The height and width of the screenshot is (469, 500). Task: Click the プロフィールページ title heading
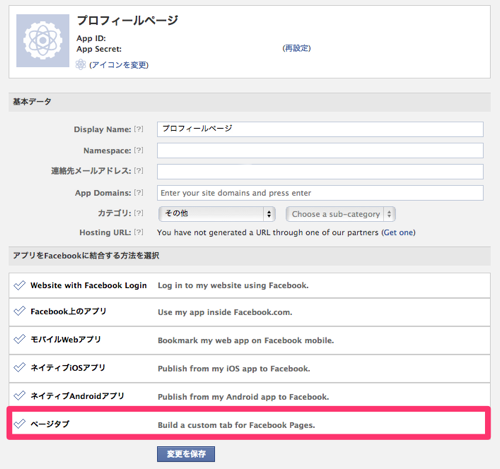(x=128, y=21)
